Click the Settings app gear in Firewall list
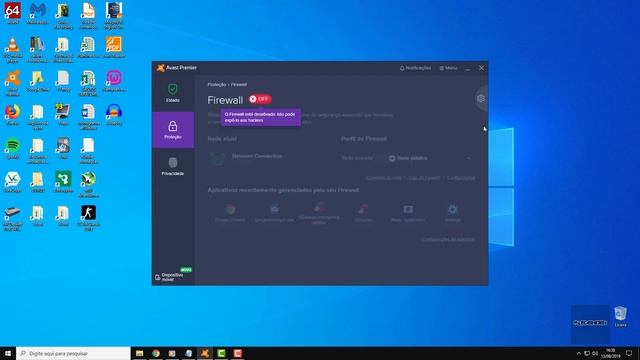This screenshot has width=640, height=360. [452, 213]
